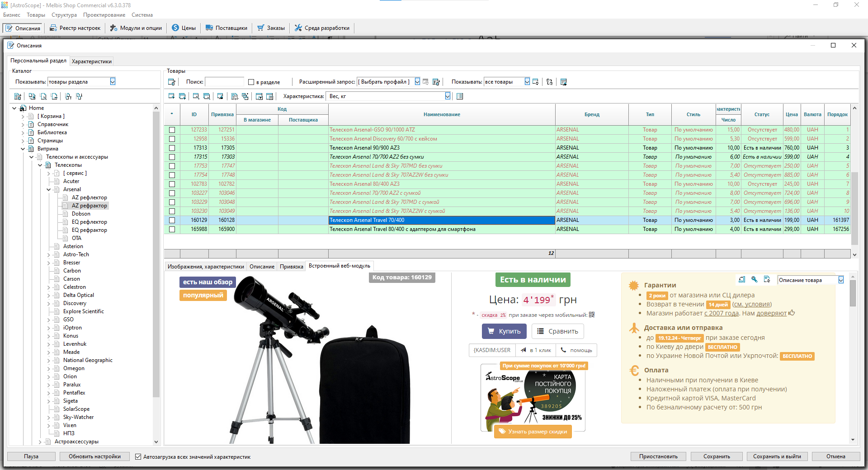The height and width of the screenshot is (470, 868).
Task: Open the Поставщики toolbar item
Action: 226,28
